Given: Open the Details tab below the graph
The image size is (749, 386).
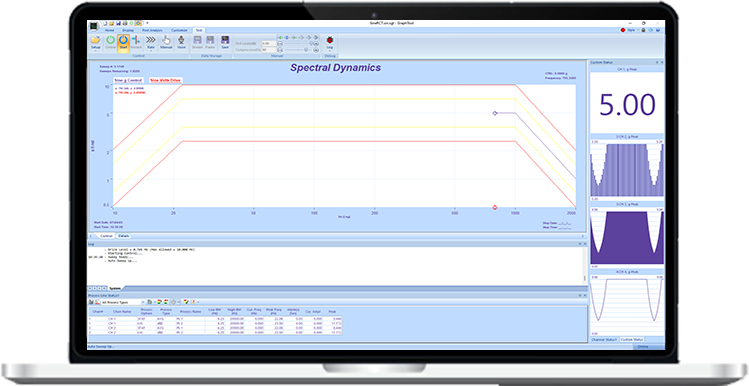Looking at the screenshot, I should tap(124, 236).
